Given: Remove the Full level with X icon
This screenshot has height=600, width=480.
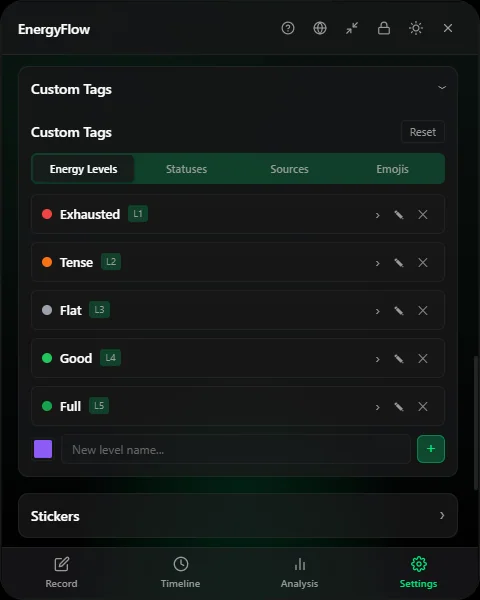Looking at the screenshot, I should click(x=423, y=406).
